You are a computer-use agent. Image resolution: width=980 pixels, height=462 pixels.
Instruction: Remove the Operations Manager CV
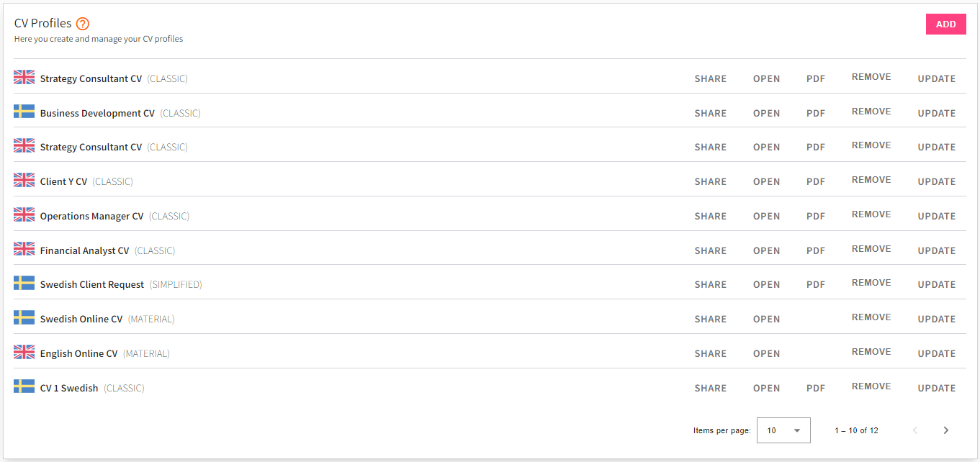click(x=871, y=214)
